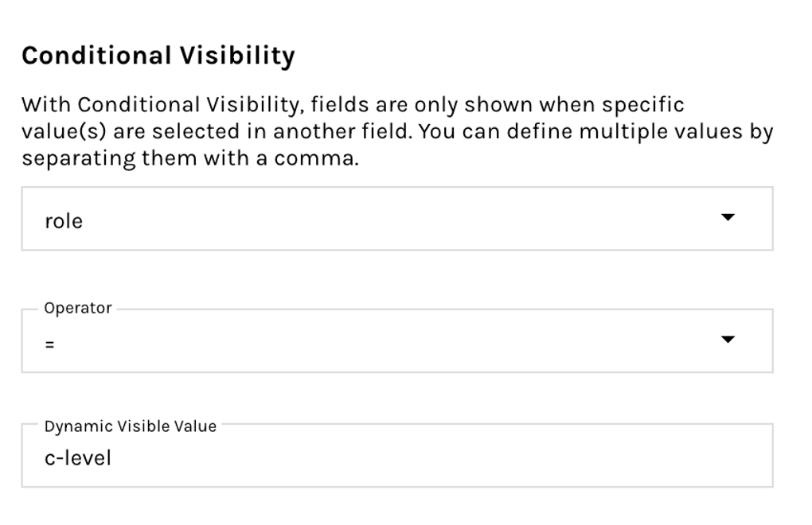
Task: Click the Conditional Visibility heading
Action: [x=158, y=56]
